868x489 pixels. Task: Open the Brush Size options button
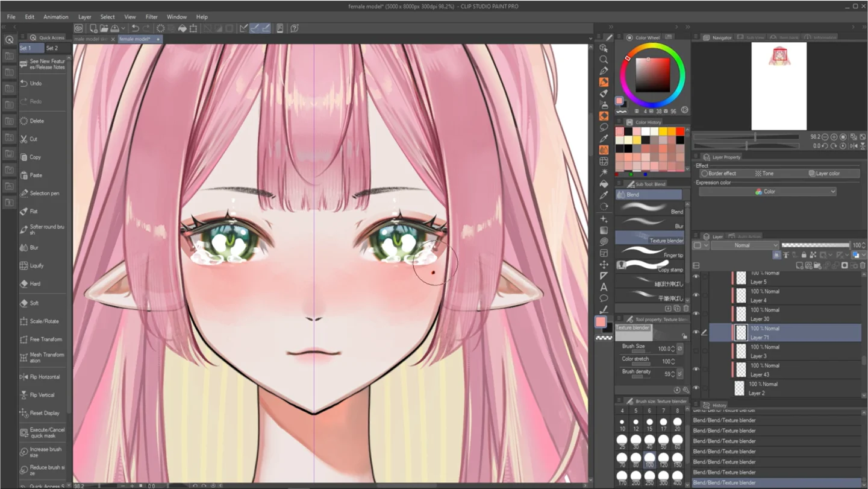click(x=679, y=349)
